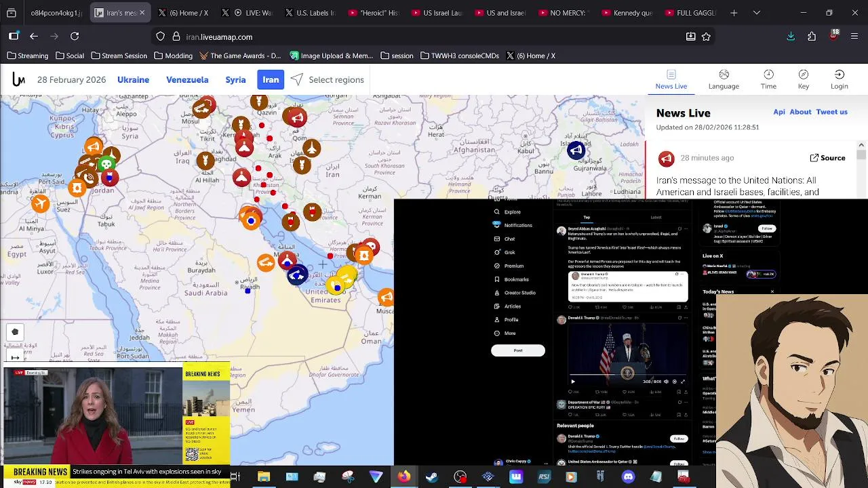The height and width of the screenshot is (488, 868).
Task: Open Creator Studio in X sidebar
Action: [x=514, y=293]
